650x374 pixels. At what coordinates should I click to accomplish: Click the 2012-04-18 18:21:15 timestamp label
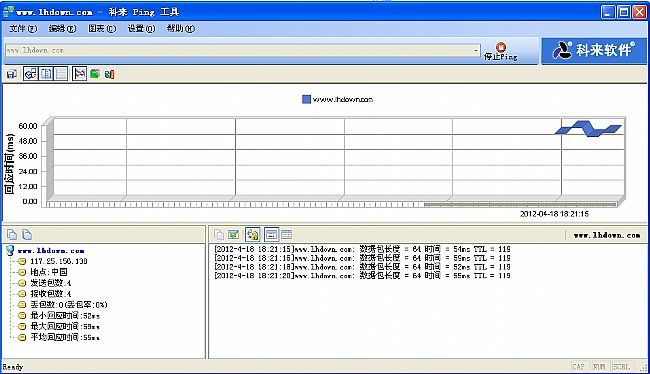click(554, 214)
